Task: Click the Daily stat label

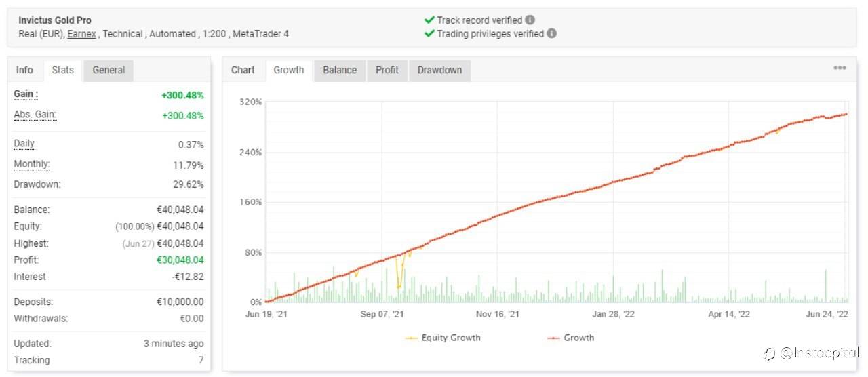Action: pos(24,144)
